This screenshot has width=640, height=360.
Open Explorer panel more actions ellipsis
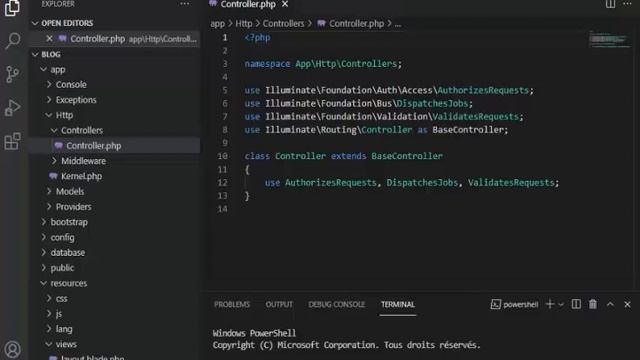click(184, 4)
